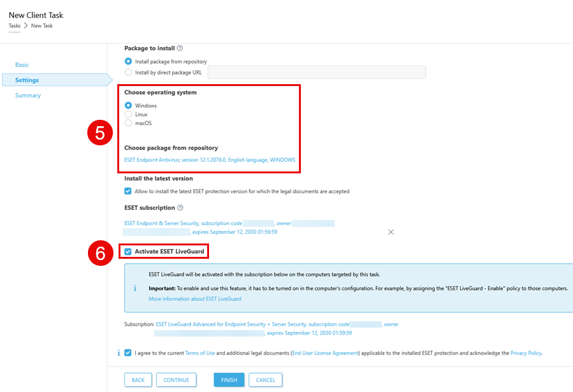Viewport: 573px width, 392px height.
Task: Click Choose package from repository heading
Action: point(171,148)
